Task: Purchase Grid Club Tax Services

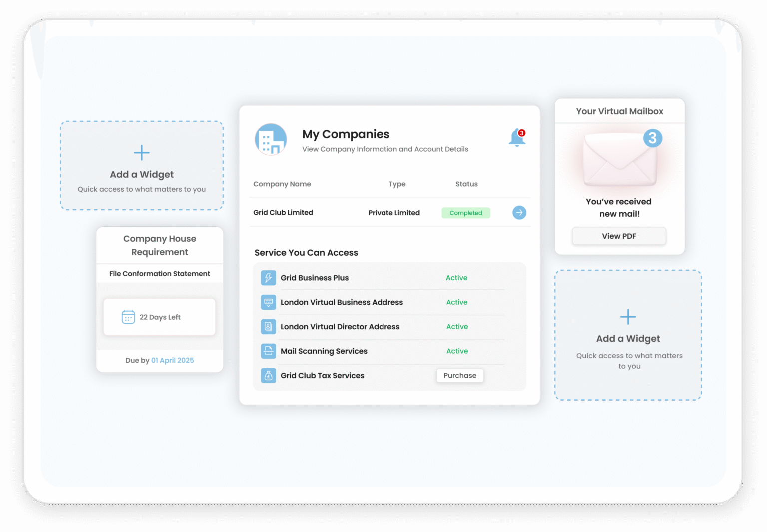Action: click(x=460, y=375)
